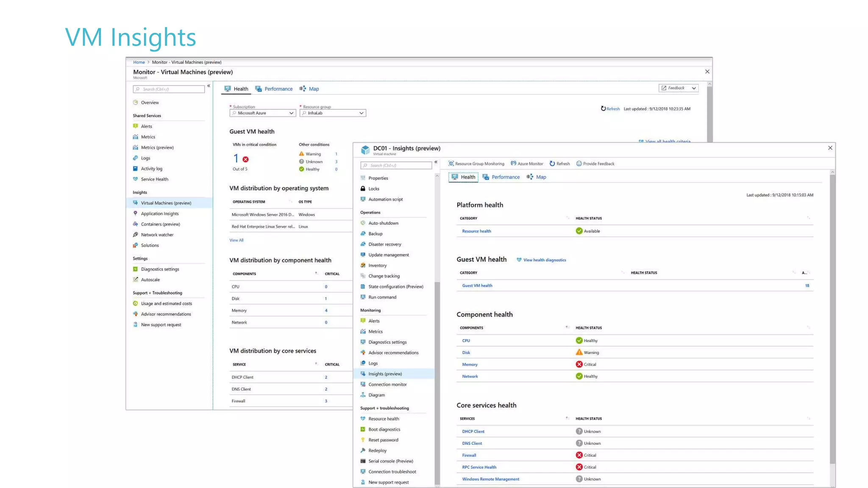This screenshot has height=488, width=868.
Task: Collapse the DC01 sidebar with the chevron
Action: [436, 162]
